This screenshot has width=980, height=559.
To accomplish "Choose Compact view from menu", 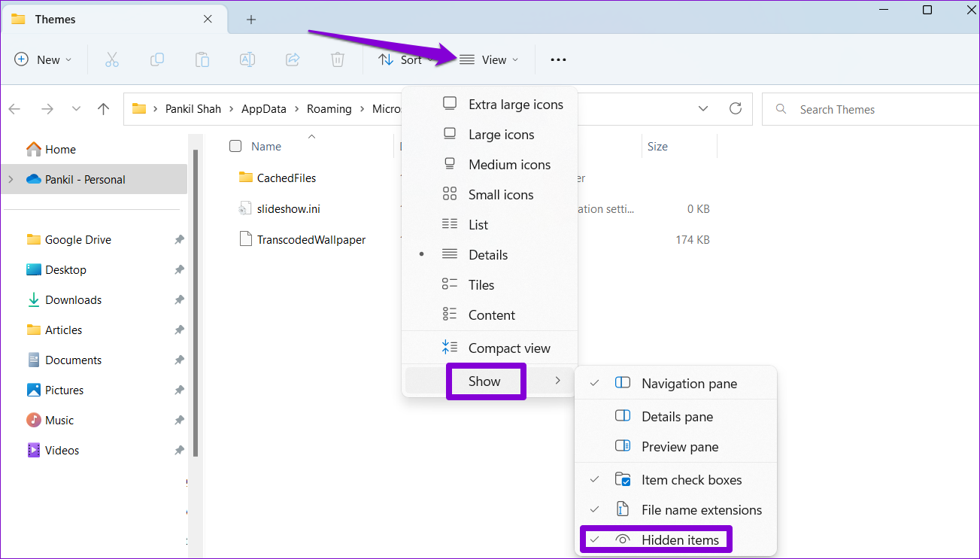I will point(509,348).
